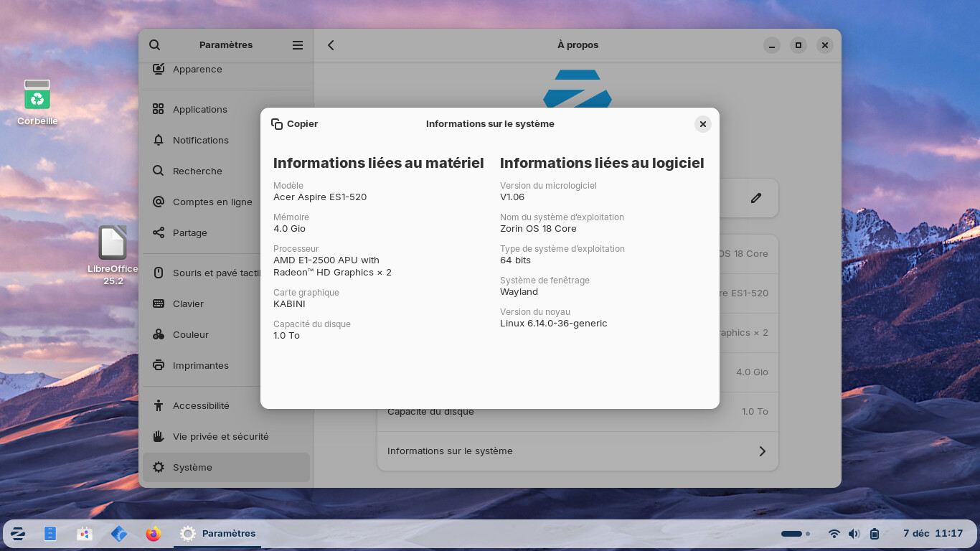This screenshot has height=551, width=980.
Task: Click the Copier button in the dialog
Action: click(x=295, y=124)
